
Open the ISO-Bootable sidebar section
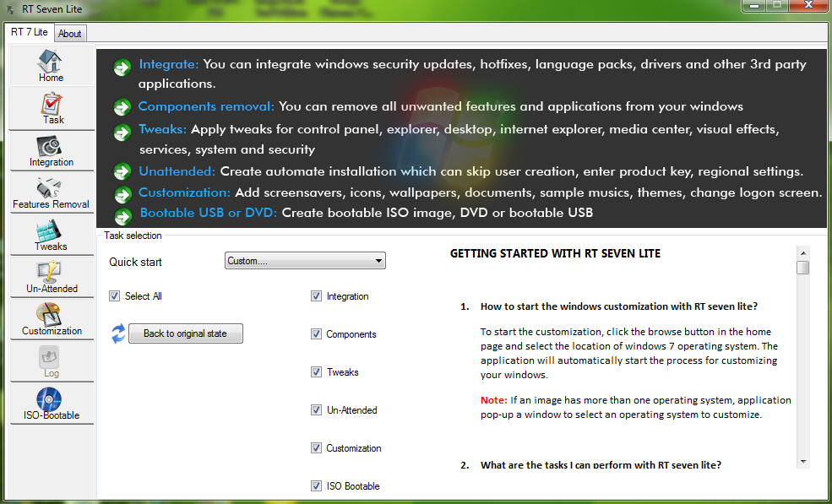coord(52,404)
